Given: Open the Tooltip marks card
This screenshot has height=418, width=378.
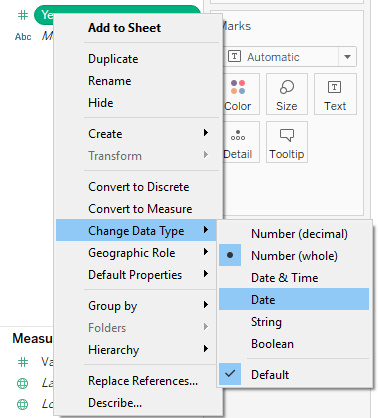Looking at the screenshot, I should click(x=287, y=142).
